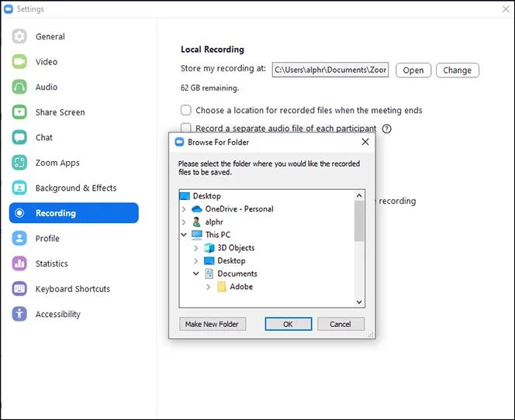Open the Audio headphones icon

pos(19,87)
